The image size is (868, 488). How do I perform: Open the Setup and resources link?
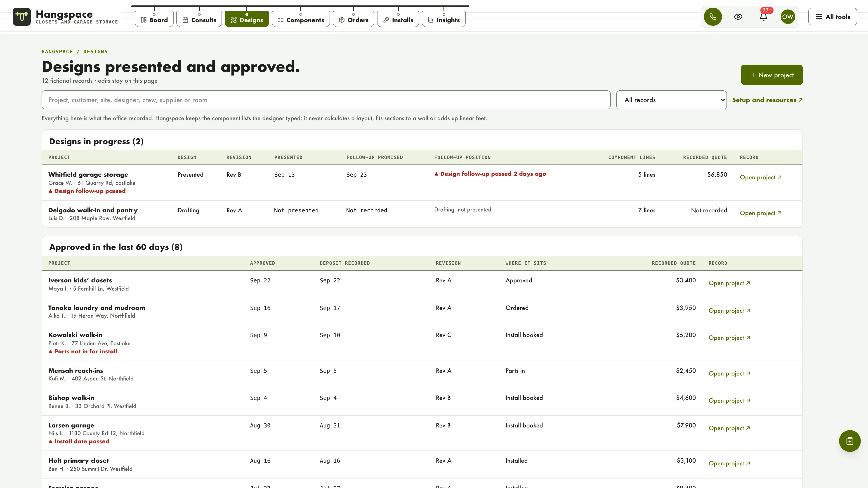click(x=767, y=100)
